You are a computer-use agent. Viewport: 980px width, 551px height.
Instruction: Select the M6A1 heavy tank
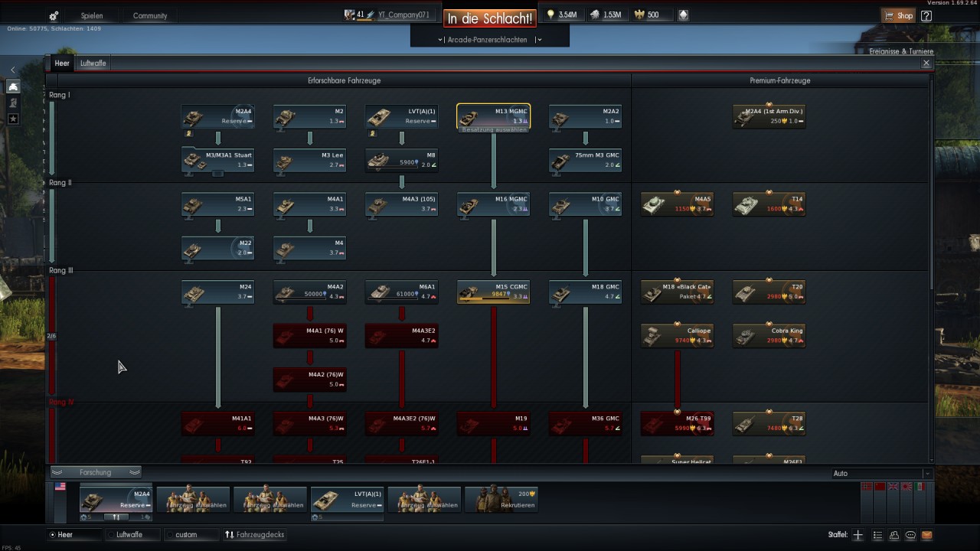coord(401,292)
